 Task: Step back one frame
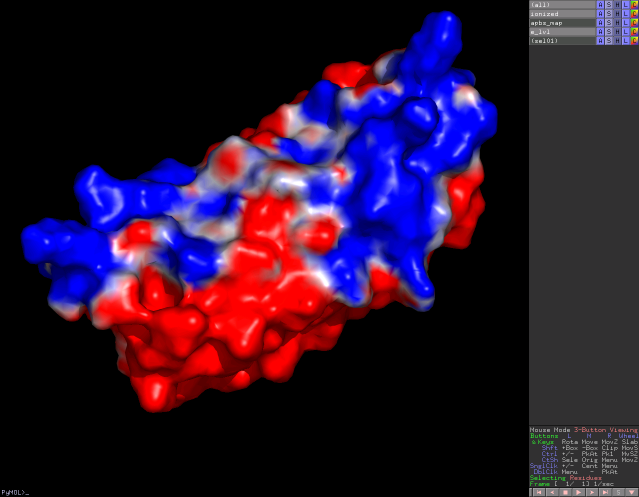click(552, 493)
